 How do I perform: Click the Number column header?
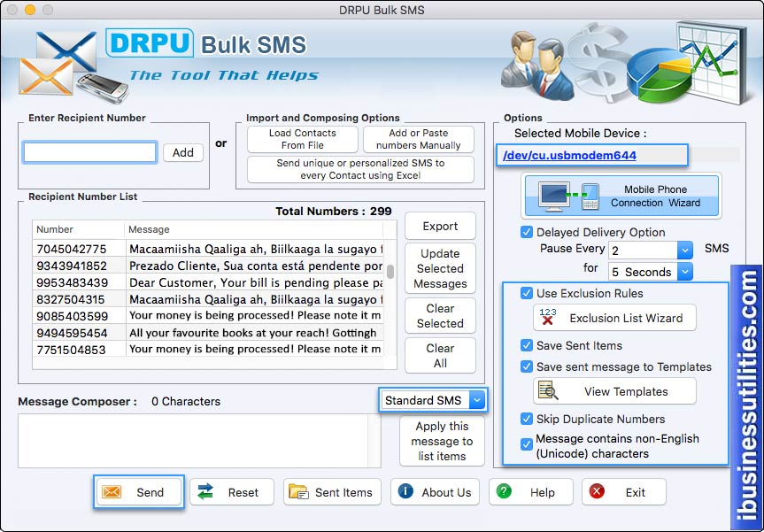point(79,229)
